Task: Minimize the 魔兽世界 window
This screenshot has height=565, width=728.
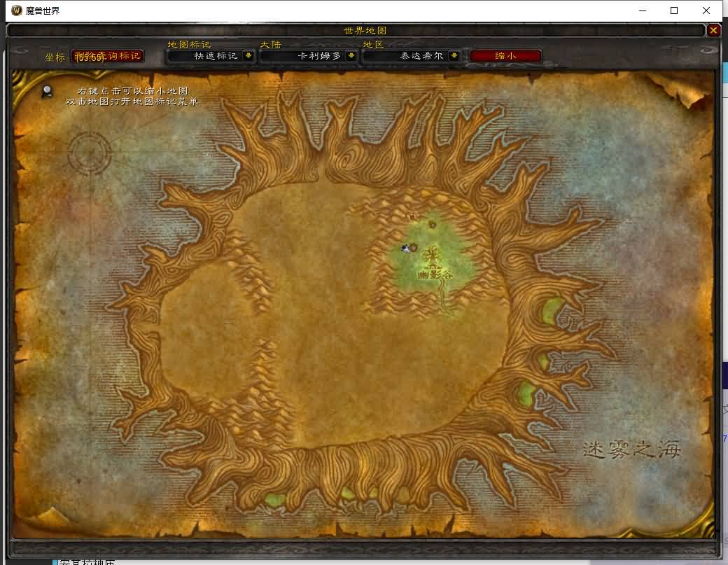Action: pos(641,11)
